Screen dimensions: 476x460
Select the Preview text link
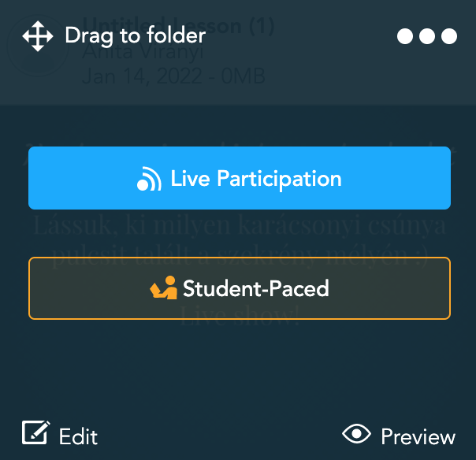[x=418, y=436]
